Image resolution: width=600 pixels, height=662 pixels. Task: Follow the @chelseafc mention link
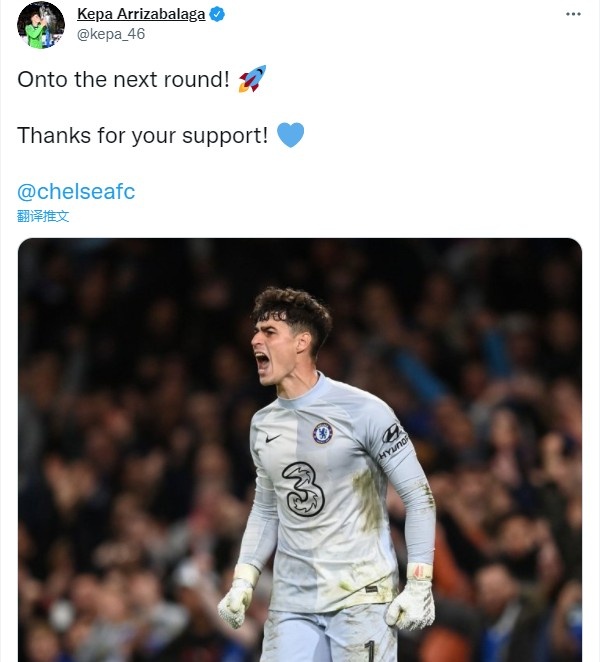[76, 191]
